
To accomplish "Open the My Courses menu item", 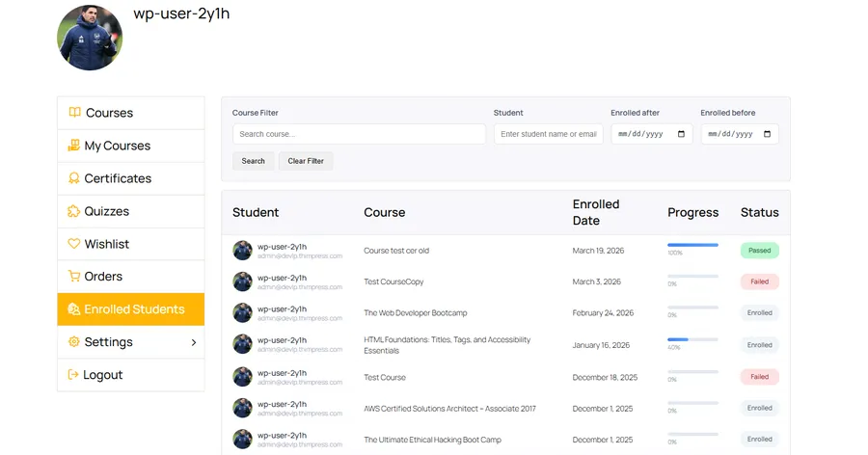I will pyautogui.click(x=130, y=146).
